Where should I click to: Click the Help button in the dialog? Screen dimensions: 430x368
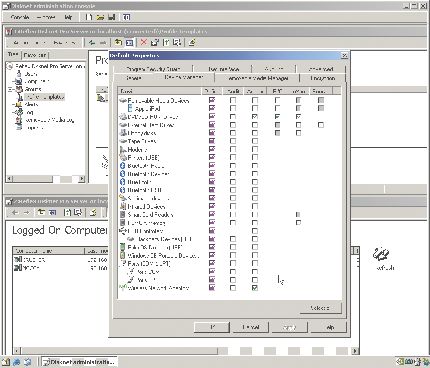329,327
